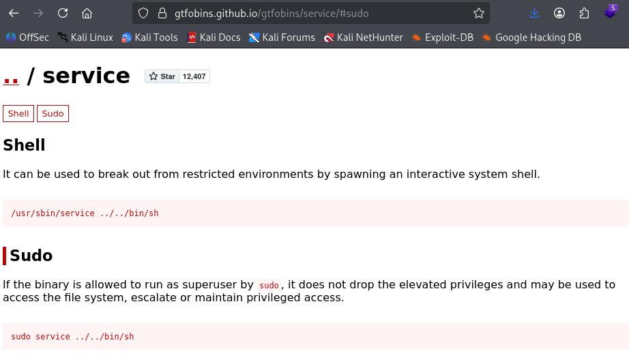Jump to the Sudo function tag
This screenshot has width=629, height=364.
(x=53, y=113)
